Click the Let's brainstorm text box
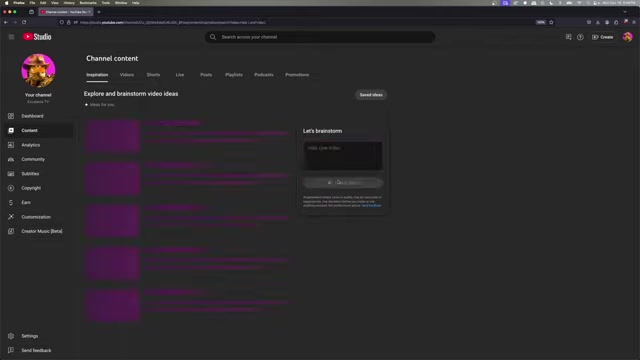 point(342,156)
